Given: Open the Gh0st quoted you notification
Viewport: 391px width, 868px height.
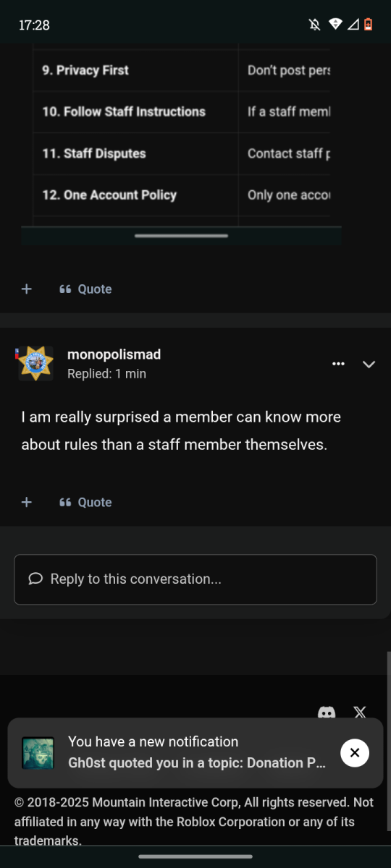Looking at the screenshot, I should click(196, 752).
